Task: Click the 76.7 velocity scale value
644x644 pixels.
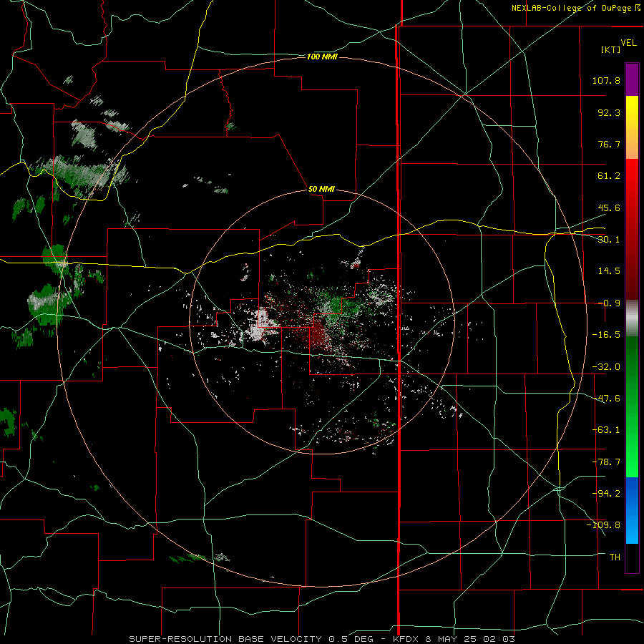Action: (609, 144)
